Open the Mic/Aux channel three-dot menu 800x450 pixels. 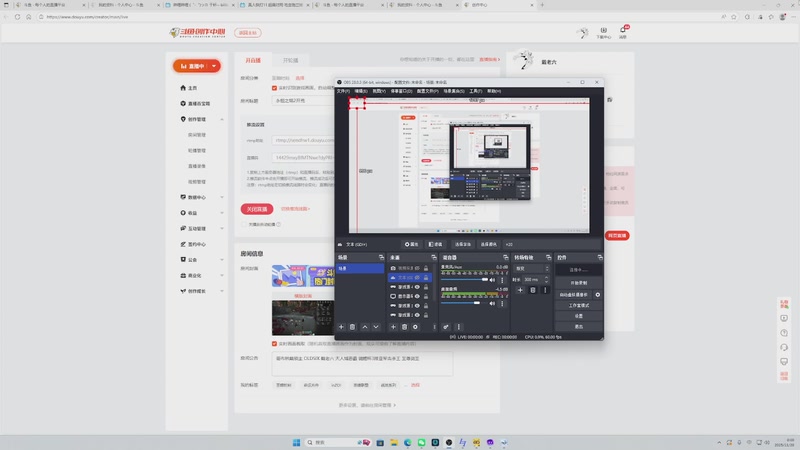coord(502,280)
